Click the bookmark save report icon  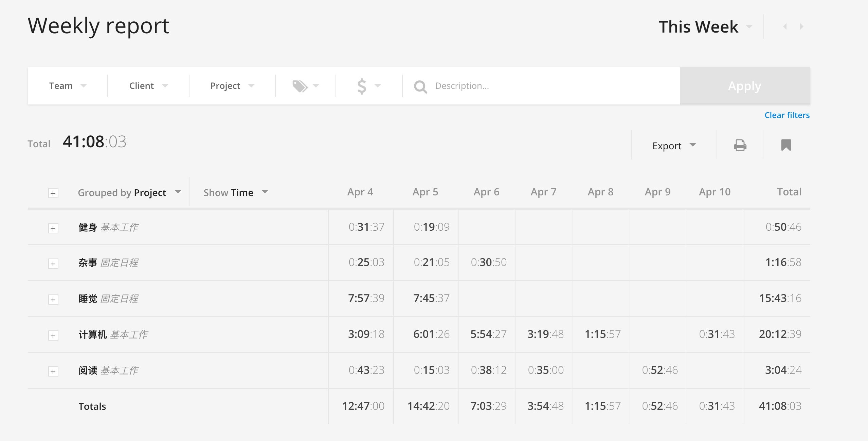coord(786,145)
